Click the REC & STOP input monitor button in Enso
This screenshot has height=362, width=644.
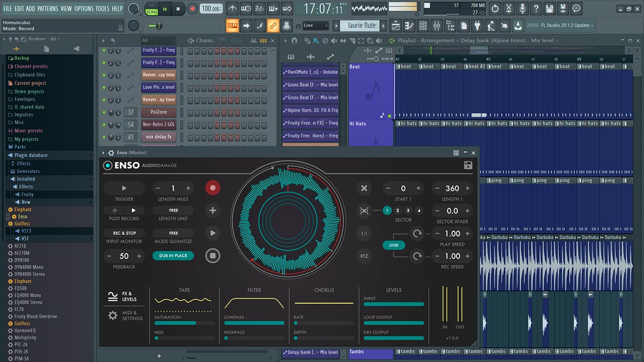(125, 233)
